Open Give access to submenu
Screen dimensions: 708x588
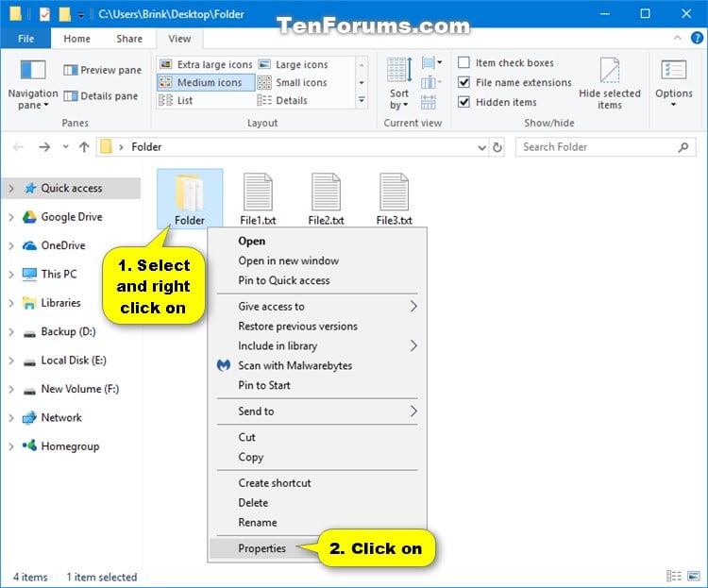317,306
